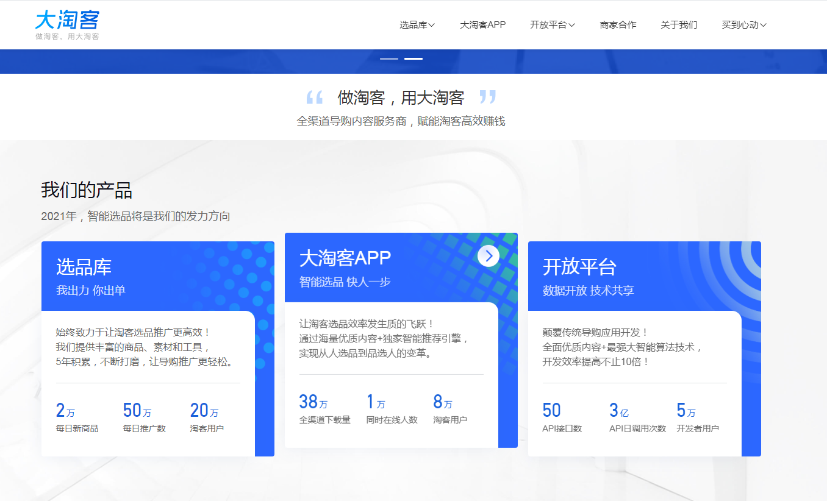Click the 2021年，智能选品将是我们的发力方向 subtitle
Viewport: 827px width, 504px height.
pos(135,216)
